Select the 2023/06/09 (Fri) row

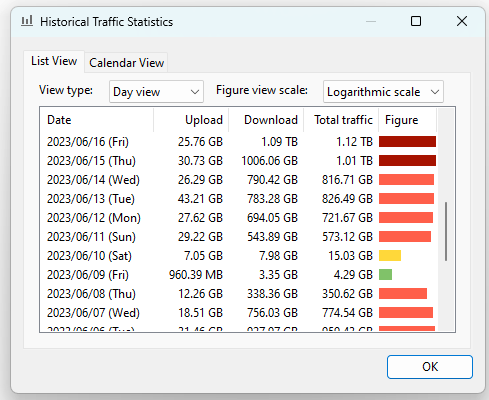click(x=238, y=275)
